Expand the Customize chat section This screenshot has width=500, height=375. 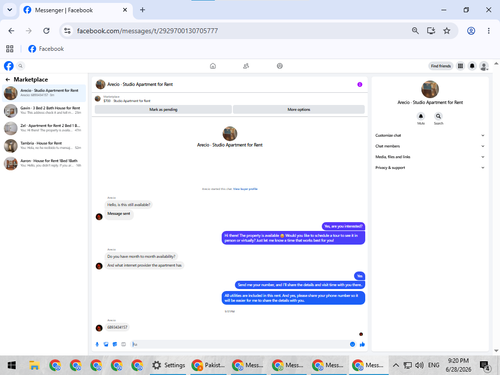430,135
